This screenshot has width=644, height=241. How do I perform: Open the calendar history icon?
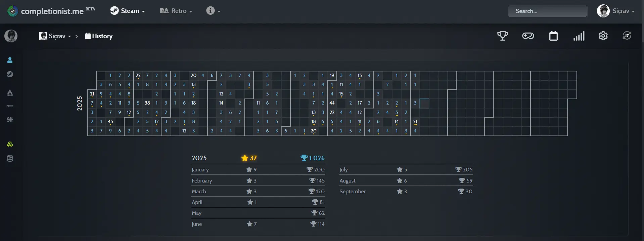(x=553, y=36)
